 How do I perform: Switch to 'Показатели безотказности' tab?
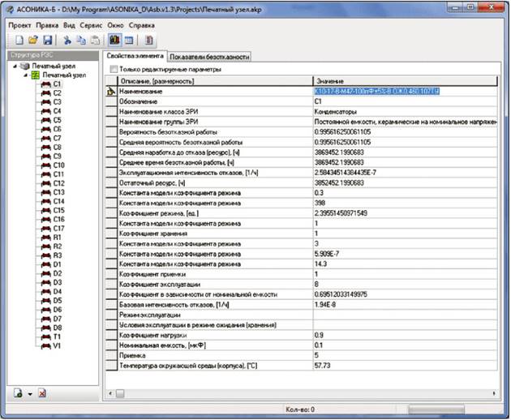point(209,56)
